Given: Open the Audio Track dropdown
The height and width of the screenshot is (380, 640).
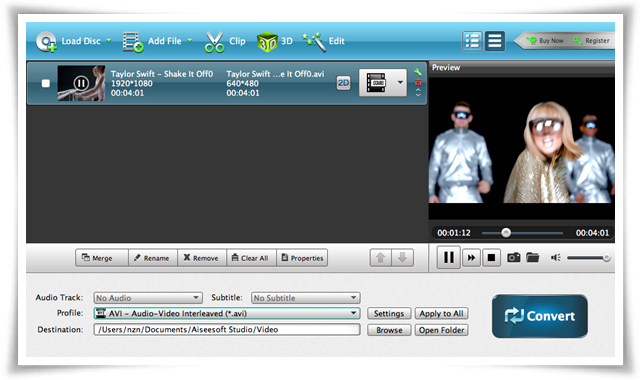Looking at the screenshot, I should click(x=148, y=298).
